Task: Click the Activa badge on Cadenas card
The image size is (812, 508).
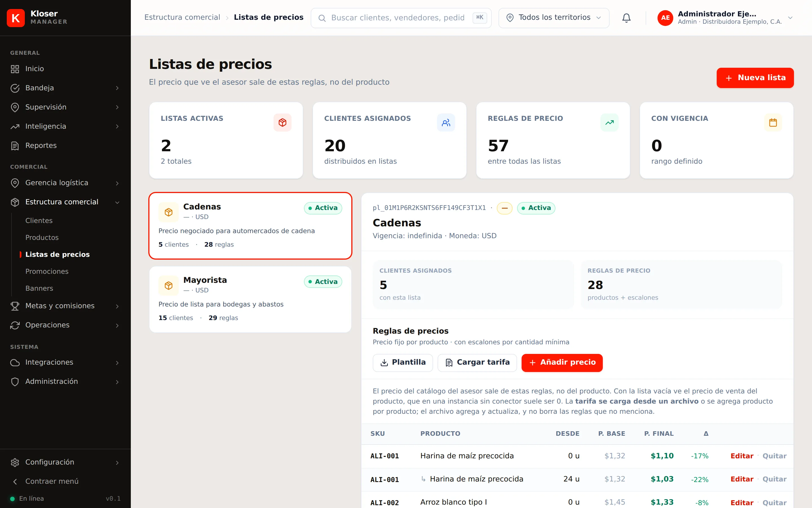Action: [x=323, y=208]
